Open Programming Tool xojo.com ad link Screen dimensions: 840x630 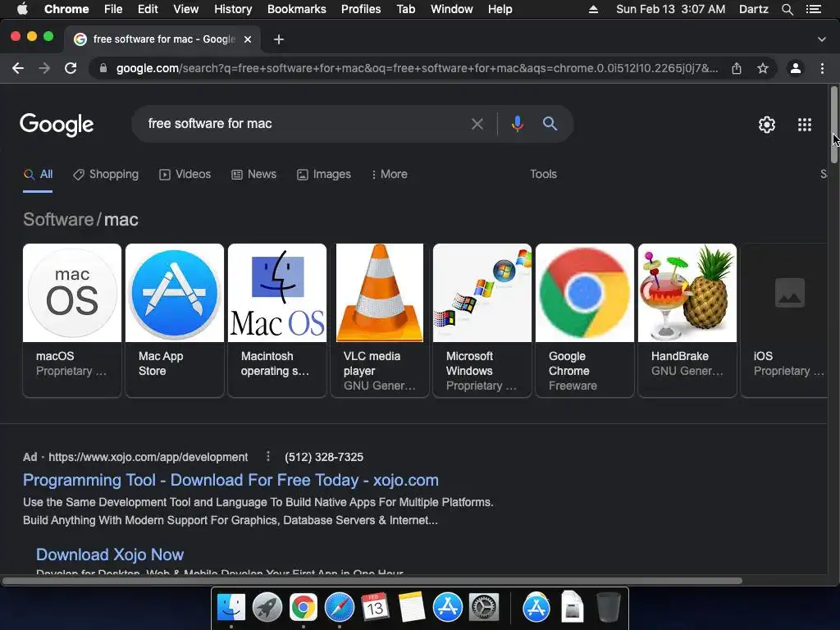(x=231, y=480)
